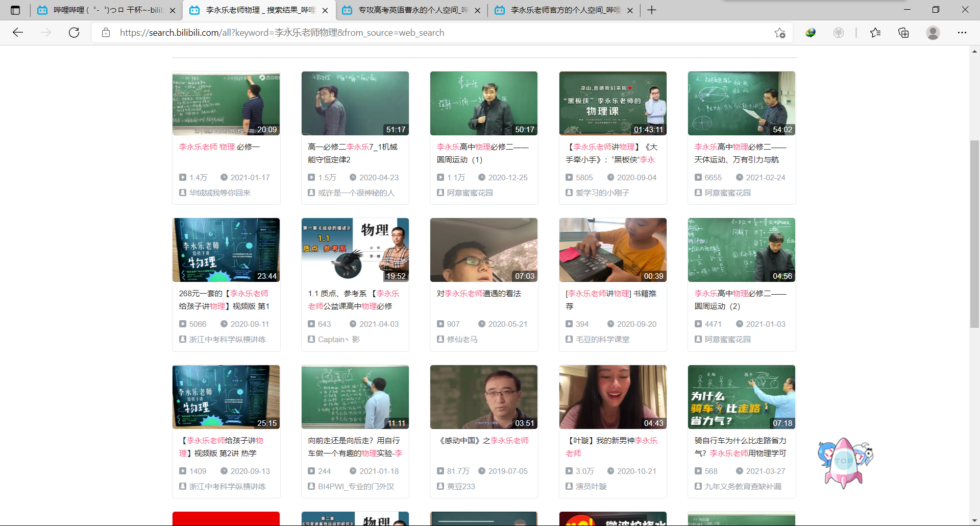Click the vertical scrollbar thumb

[974, 234]
